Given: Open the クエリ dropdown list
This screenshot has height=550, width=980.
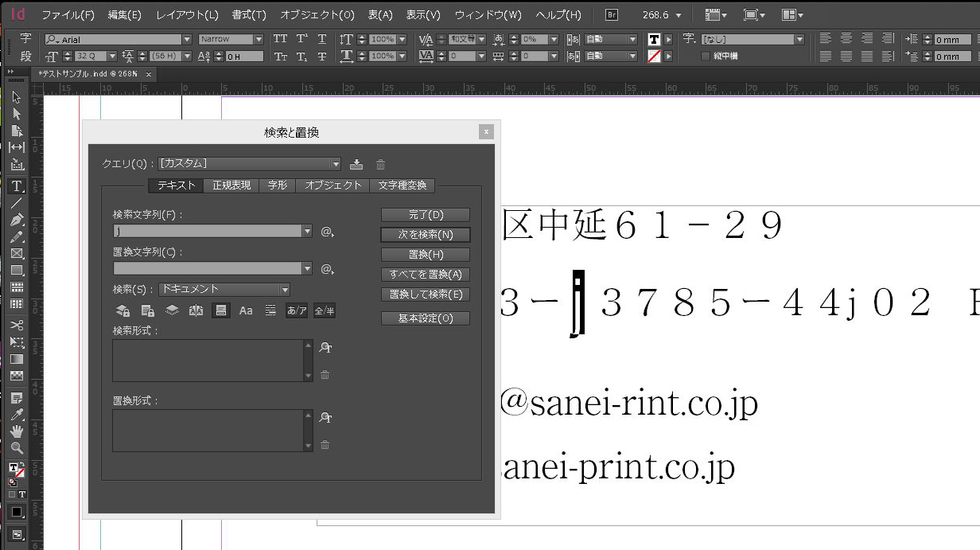Looking at the screenshot, I should [x=335, y=164].
